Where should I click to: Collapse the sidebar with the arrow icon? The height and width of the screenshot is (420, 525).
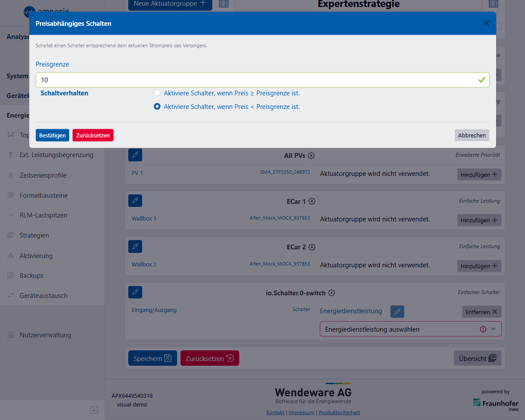[x=94, y=410]
